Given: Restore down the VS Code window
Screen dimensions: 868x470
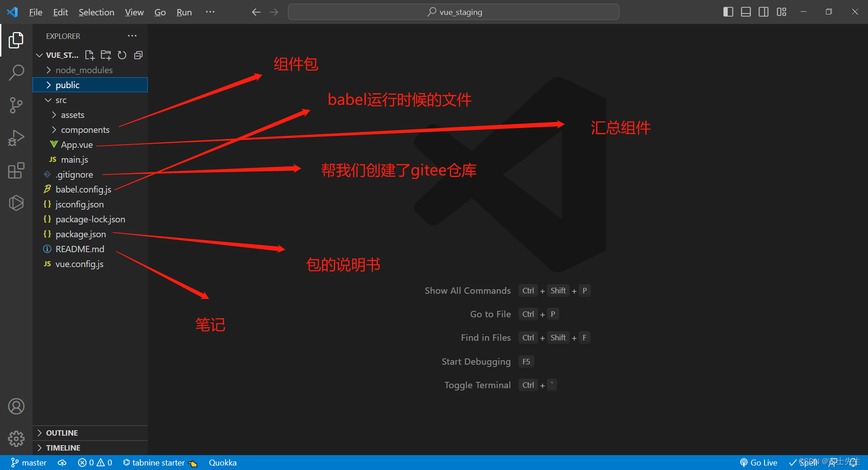Looking at the screenshot, I should [x=829, y=12].
